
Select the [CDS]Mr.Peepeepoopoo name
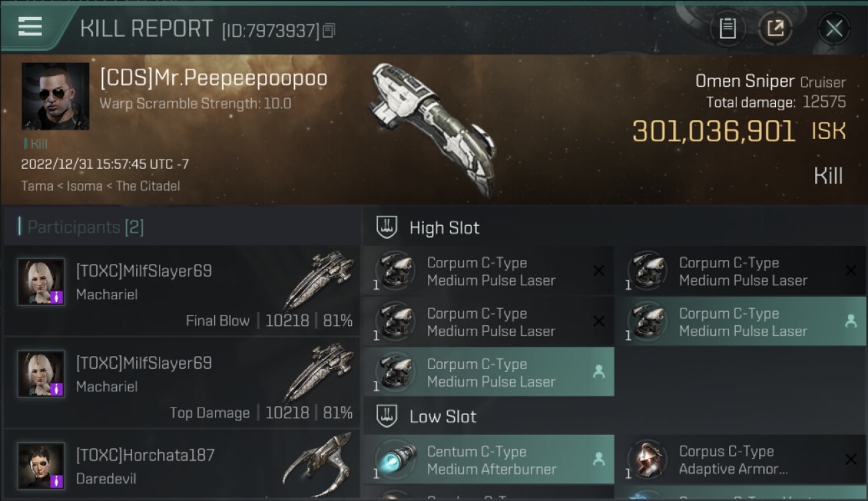(x=214, y=78)
